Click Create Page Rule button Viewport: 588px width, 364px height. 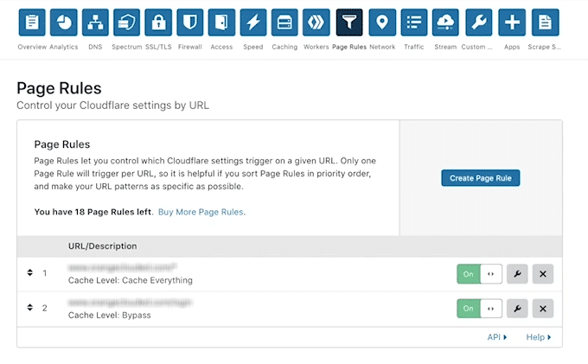[x=481, y=178]
